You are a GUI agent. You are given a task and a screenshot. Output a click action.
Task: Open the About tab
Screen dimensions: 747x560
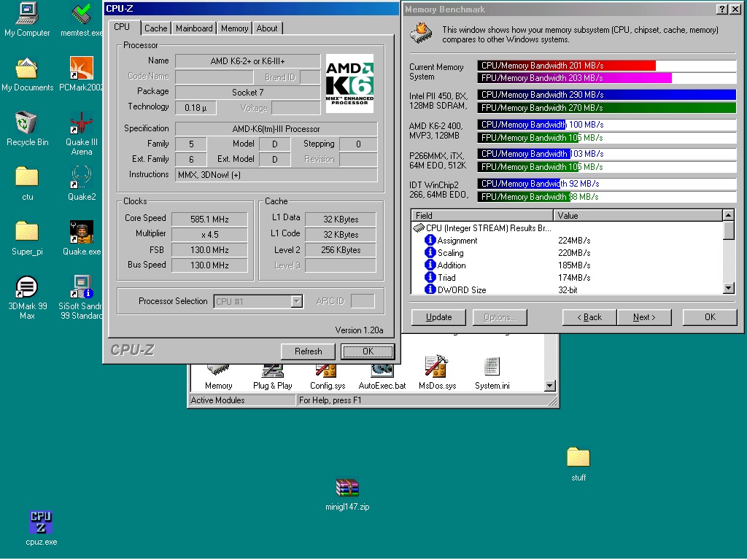(x=267, y=28)
